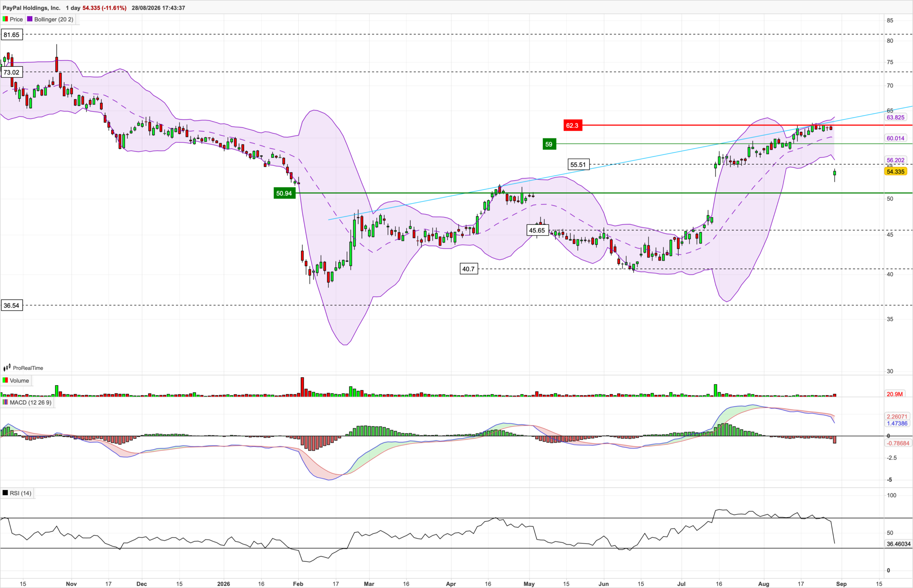Open the MACD (12 26 9) indicator label
The height and width of the screenshot is (588, 913).
pos(31,403)
